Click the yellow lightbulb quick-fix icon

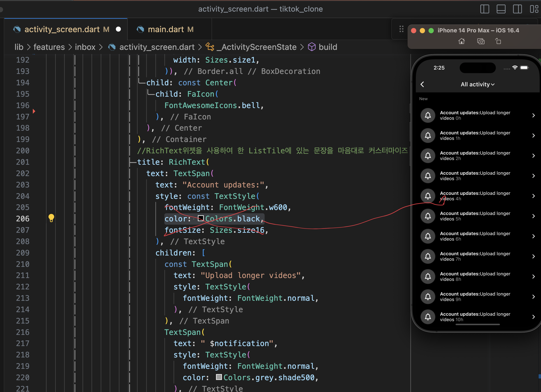click(x=51, y=218)
